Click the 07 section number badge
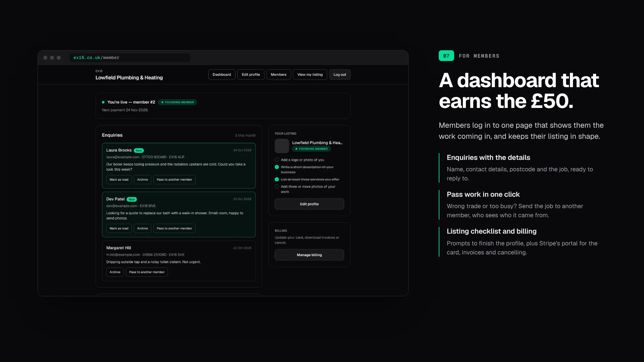The width and height of the screenshot is (644, 362). click(446, 56)
